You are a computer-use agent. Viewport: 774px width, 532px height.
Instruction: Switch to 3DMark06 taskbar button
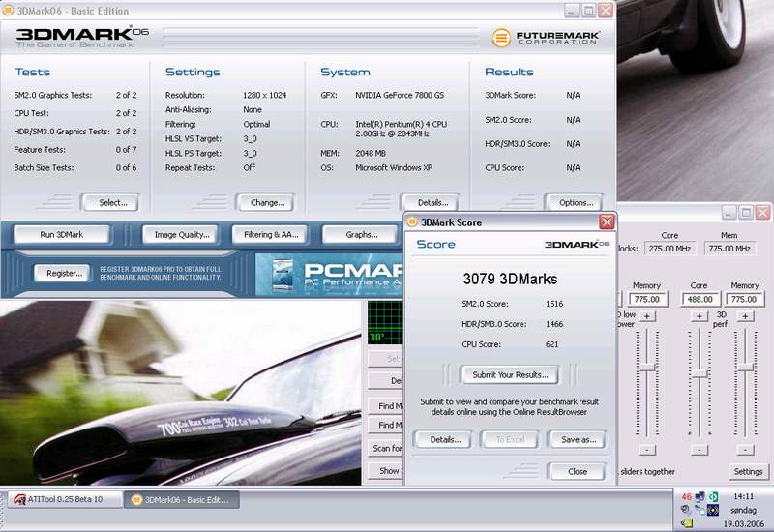click(182, 499)
